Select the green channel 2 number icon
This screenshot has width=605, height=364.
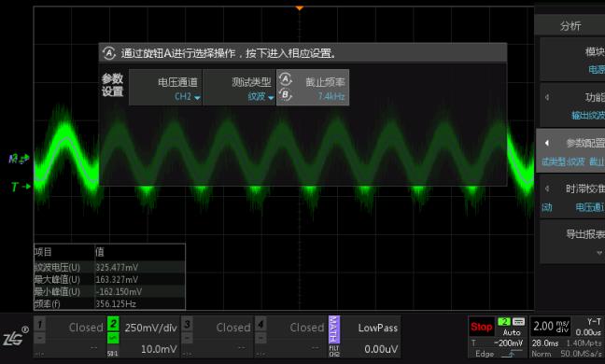tap(113, 324)
